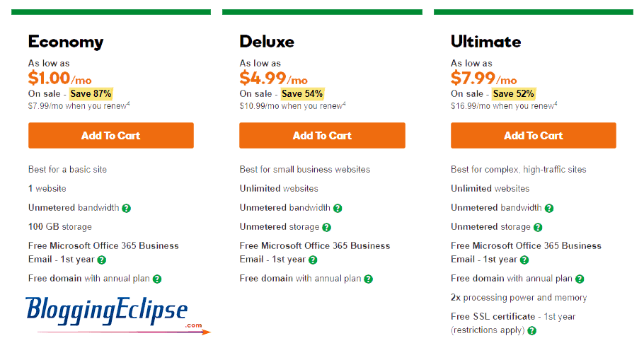Select the Deluxe plan heading
644x348 pixels.
267,42
